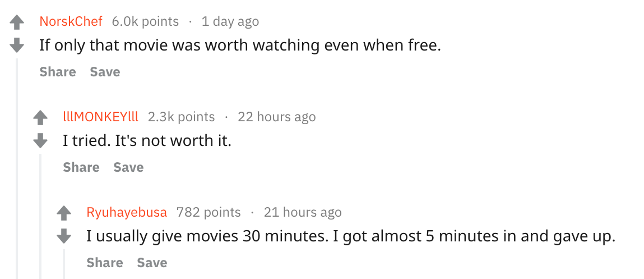Open lllMONKEYlll's user profile

(x=100, y=117)
